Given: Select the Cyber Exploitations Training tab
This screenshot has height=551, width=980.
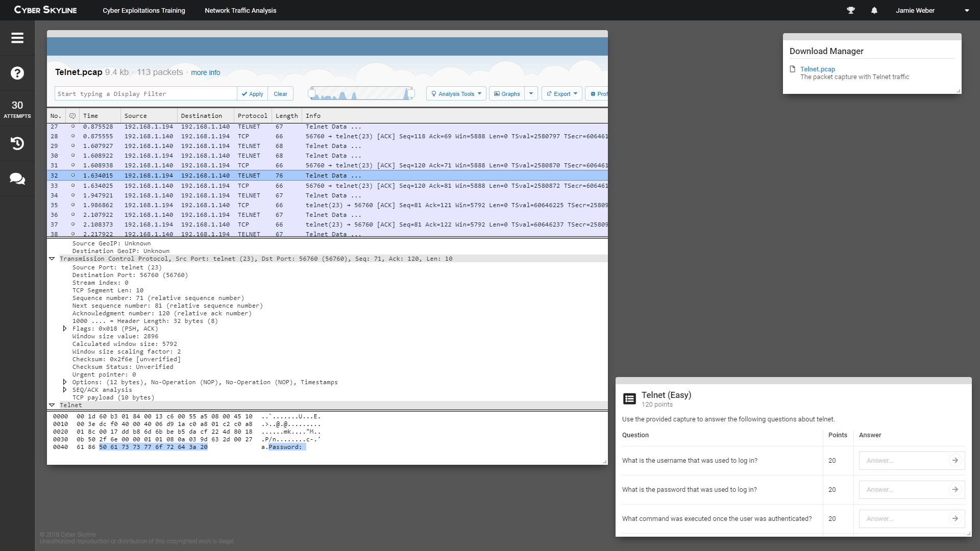Looking at the screenshot, I should pos(144,10).
